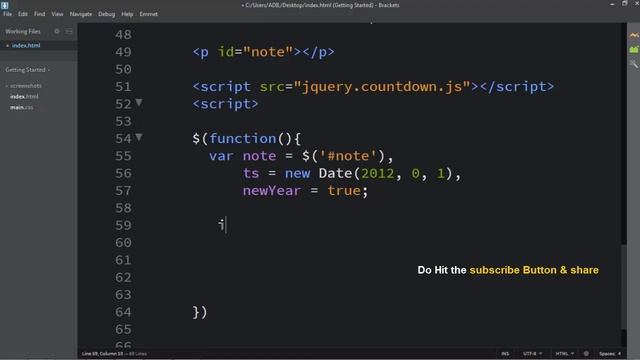Image resolution: width=640 pixels, height=360 pixels.
Task: Open the Navigate menu
Action: pyautogui.click(x=81, y=14)
